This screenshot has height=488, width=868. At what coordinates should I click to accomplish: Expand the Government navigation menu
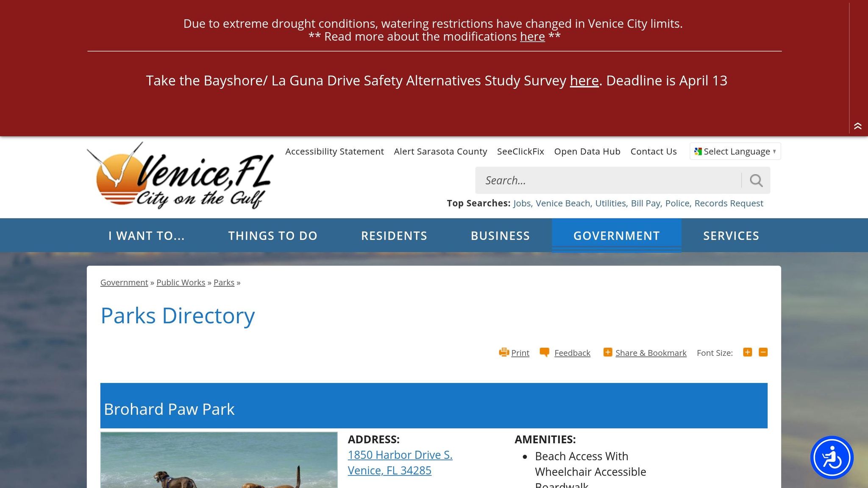[616, 236]
